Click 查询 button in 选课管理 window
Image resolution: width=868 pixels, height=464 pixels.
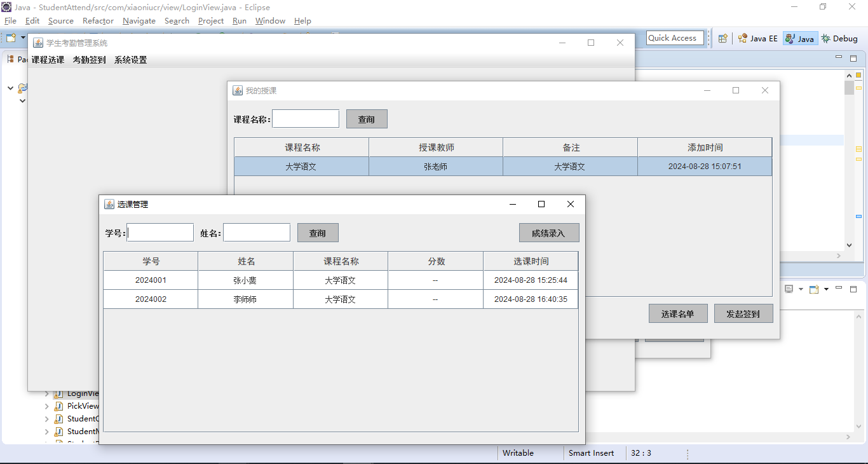click(x=318, y=233)
